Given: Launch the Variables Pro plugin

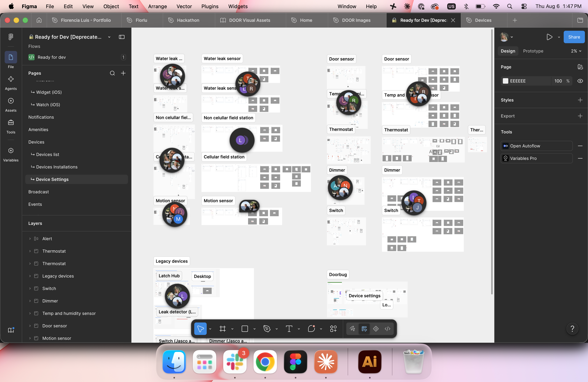Looking at the screenshot, I should point(536,158).
